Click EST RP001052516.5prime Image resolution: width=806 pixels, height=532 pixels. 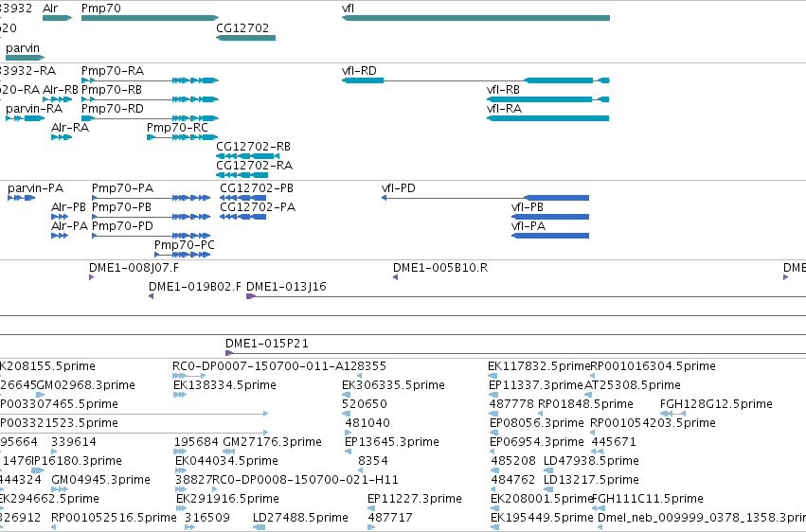point(114,518)
